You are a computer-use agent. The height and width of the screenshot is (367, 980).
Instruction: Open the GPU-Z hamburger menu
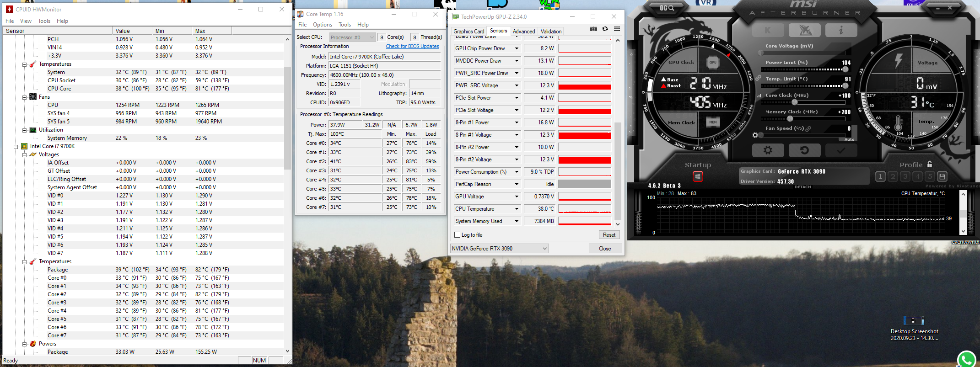tap(617, 29)
